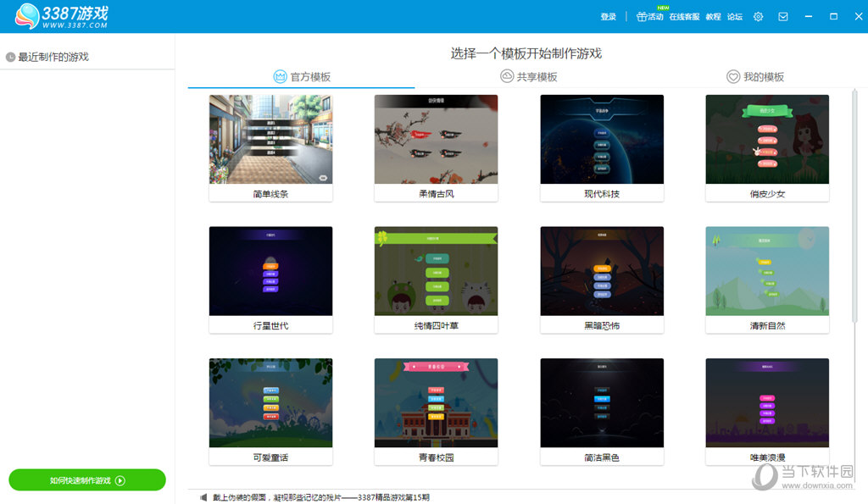Image resolution: width=868 pixels, height=504 pixels.
Task: Click the 3387游戏 logo
Action: (x=61, y=16)
